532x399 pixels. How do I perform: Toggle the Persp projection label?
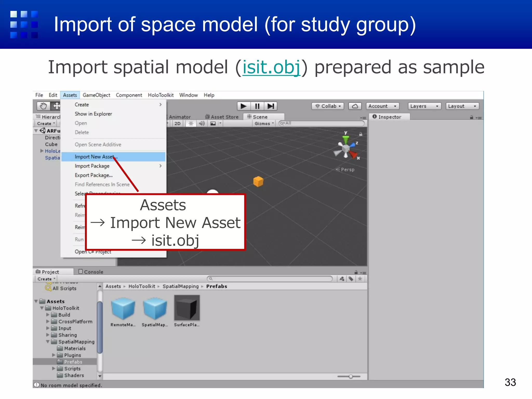point(345,169)
